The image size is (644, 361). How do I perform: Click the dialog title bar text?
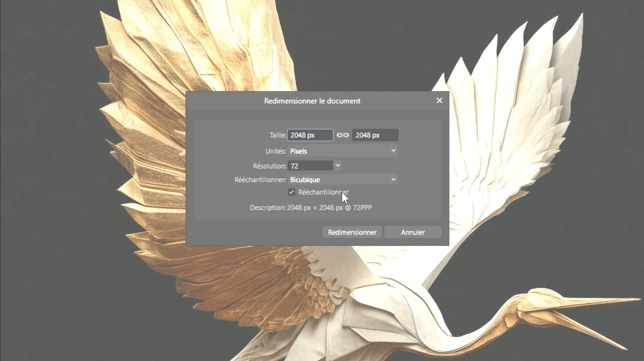click(312, 101)
